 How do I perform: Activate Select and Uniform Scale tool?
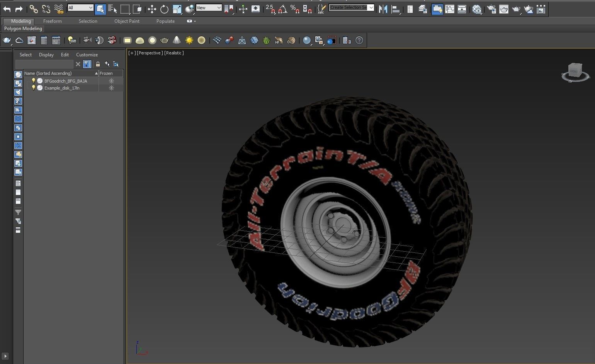(177, 9)
